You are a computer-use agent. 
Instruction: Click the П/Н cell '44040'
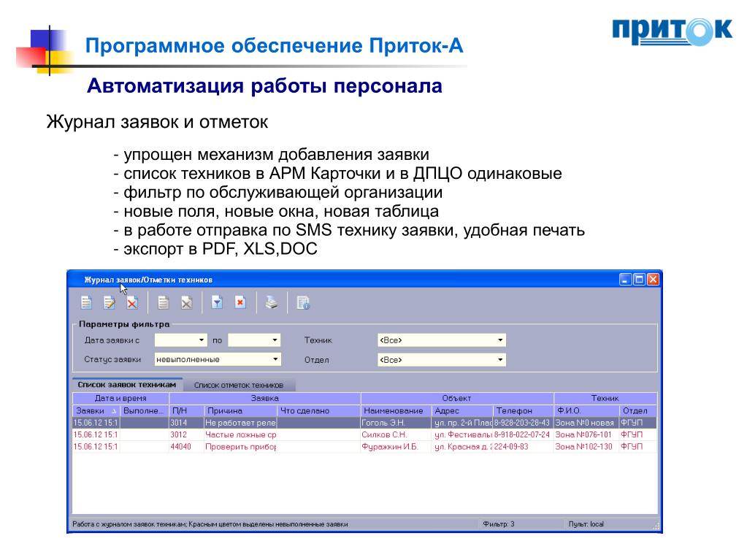pyautogui.click(x=187, y=447)
